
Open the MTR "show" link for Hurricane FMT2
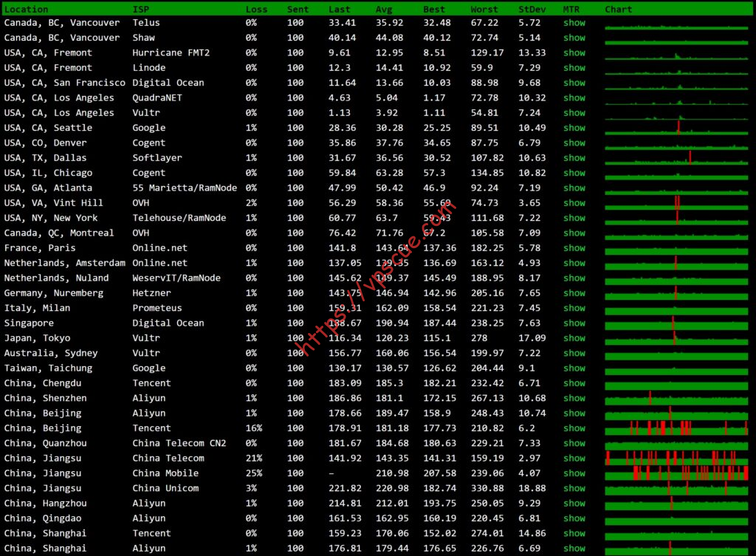pyautogui.click(x=574, y=52)
